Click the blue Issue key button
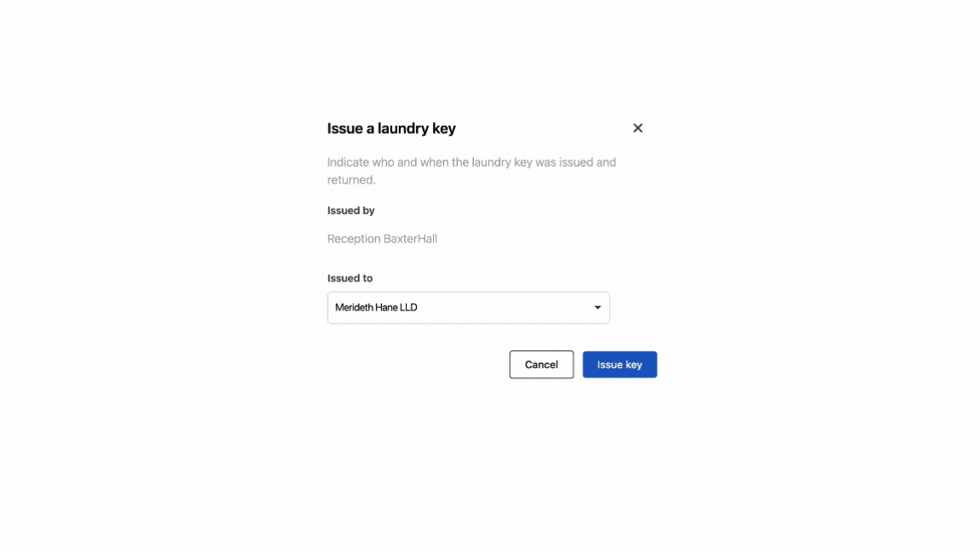The image size is (980, 551). (619, 365)
